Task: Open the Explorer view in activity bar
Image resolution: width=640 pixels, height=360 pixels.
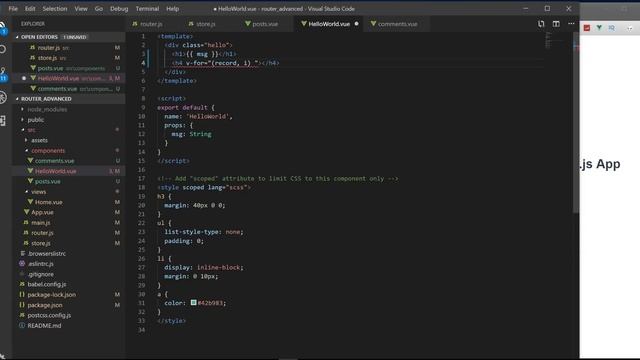Action: (3, 27)
